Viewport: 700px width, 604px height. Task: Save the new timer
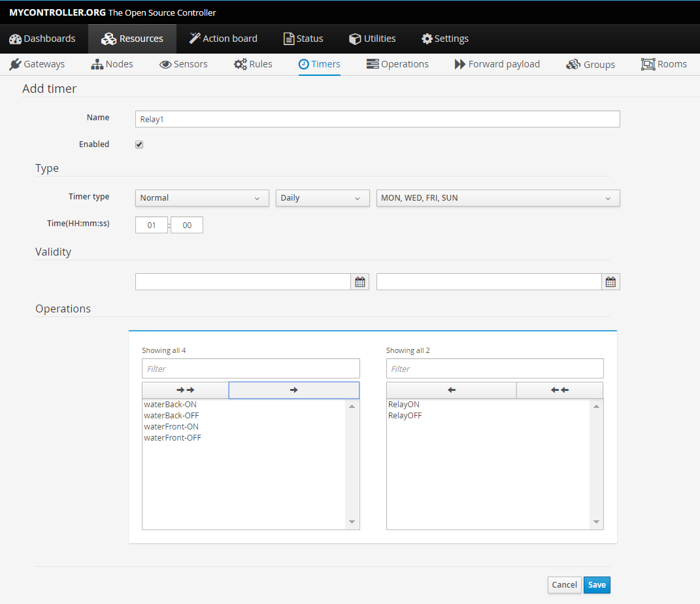pyautogui.click(x=596, y=585)
